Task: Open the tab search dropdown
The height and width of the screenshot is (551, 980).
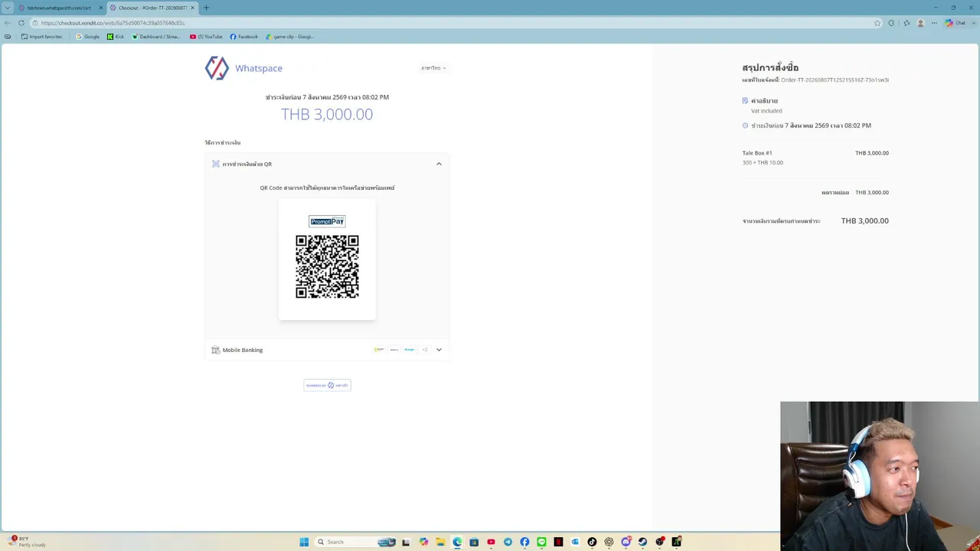Action: coord(8,8)
